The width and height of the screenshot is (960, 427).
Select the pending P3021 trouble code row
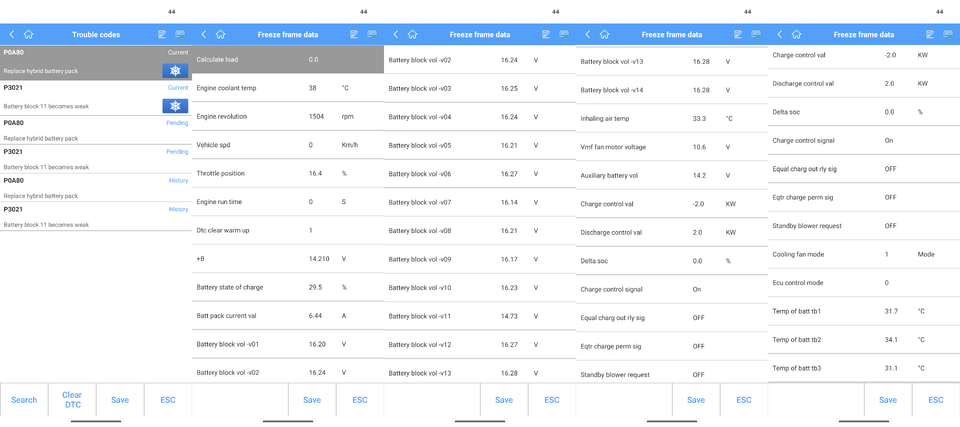(x=96, y=159)
